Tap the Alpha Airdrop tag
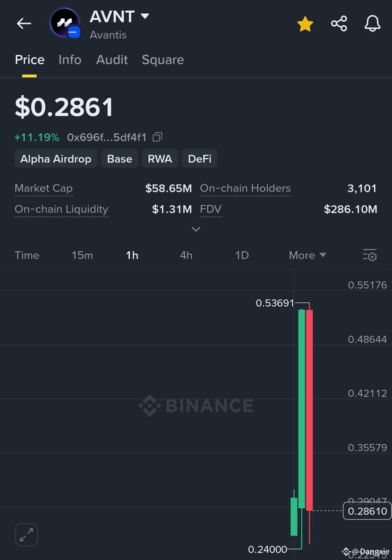Screen dimensions: 392x560 click(x=56, y=159)
